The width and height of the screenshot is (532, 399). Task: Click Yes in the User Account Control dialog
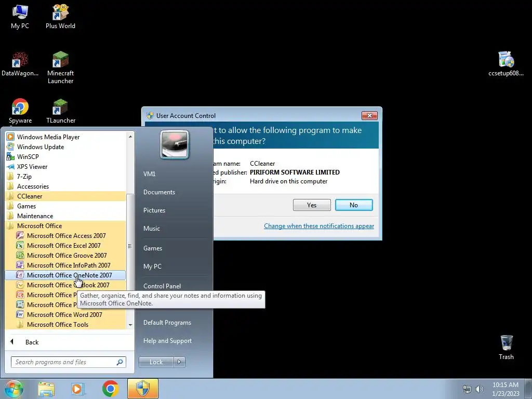[312, 205]
